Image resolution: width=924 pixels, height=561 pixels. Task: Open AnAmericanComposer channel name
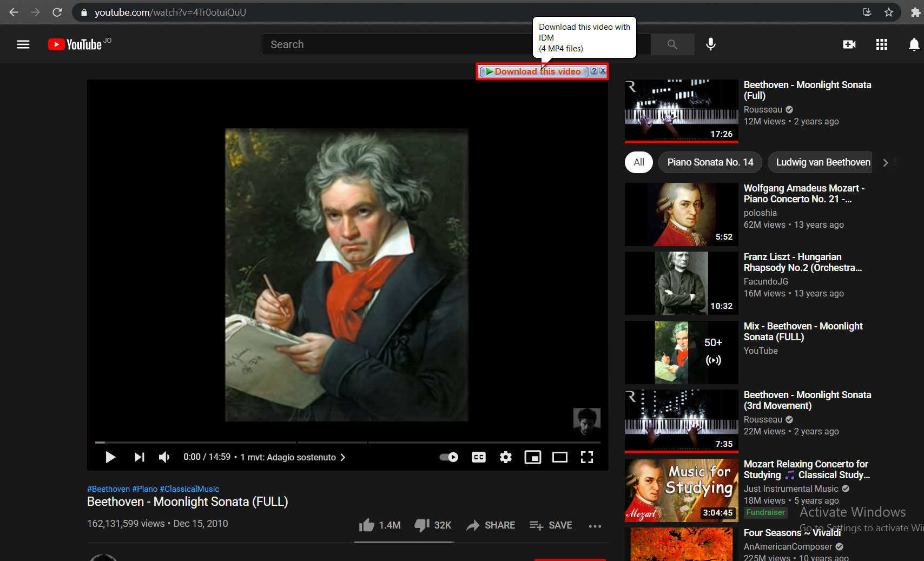pos(788,546)
